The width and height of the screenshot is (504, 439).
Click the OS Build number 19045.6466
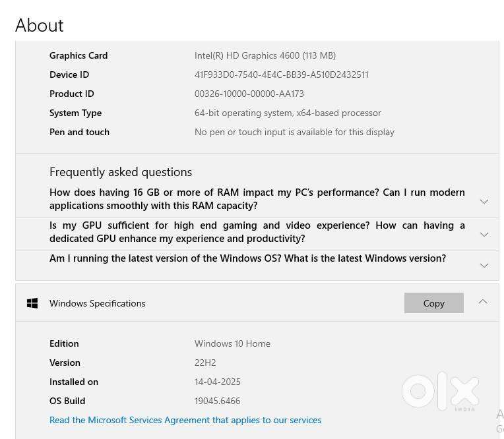(217, 401)
